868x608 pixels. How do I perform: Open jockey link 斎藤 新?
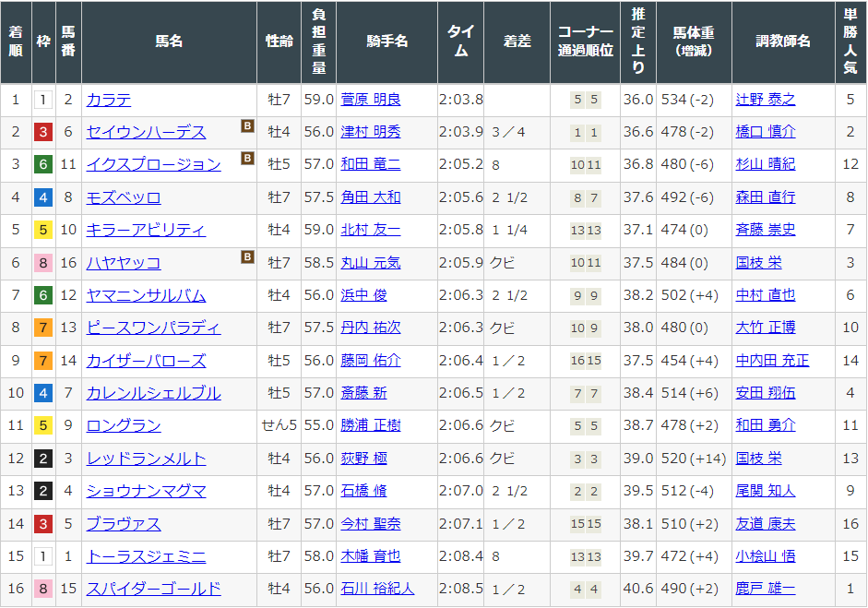[363, 393]
